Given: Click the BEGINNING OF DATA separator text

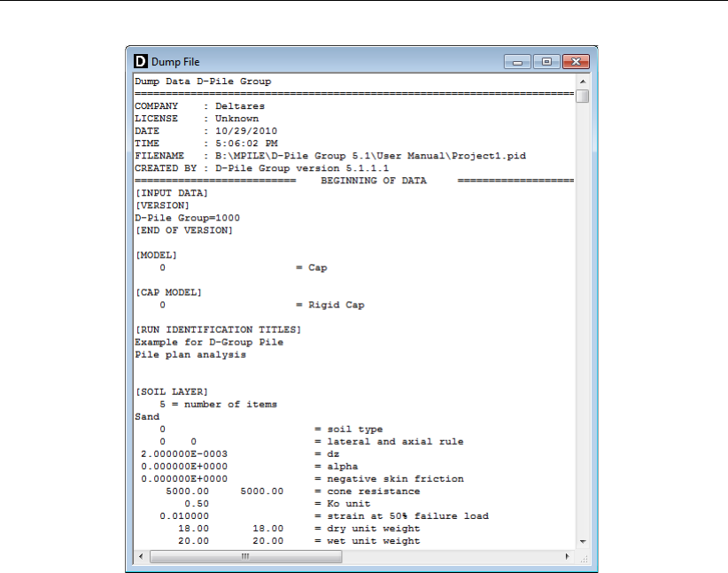Looking at the screenshot, I should coord(373,181).
